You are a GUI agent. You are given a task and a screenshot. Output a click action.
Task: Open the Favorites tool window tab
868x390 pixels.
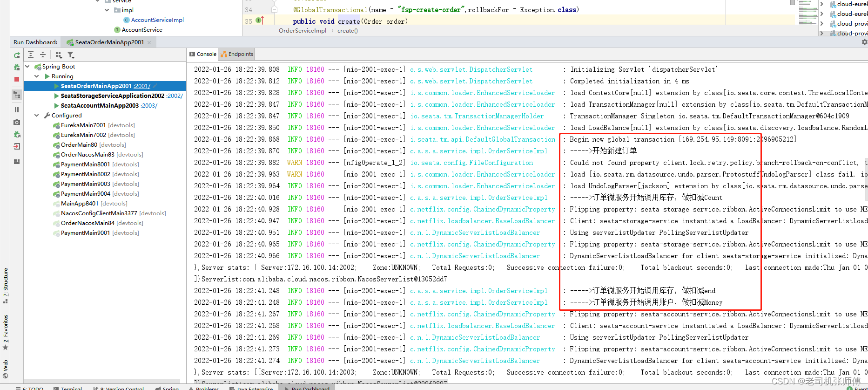tap(6, 332)
